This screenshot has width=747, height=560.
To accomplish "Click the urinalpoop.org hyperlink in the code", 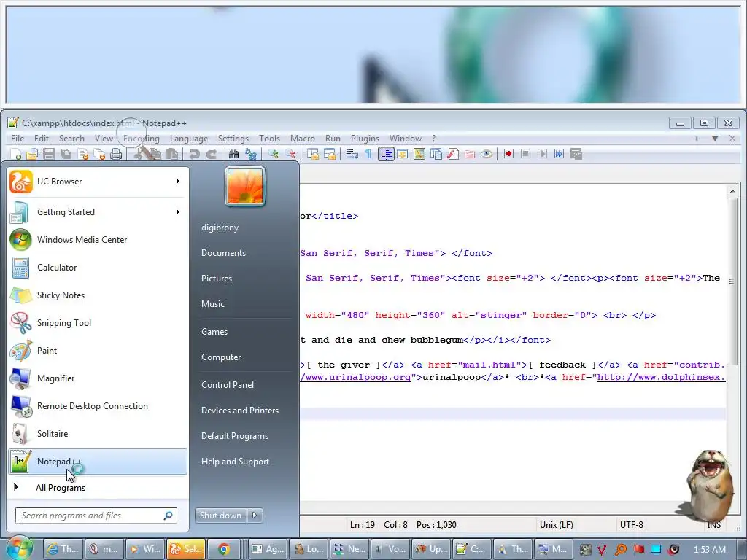I will coord(355,377).
